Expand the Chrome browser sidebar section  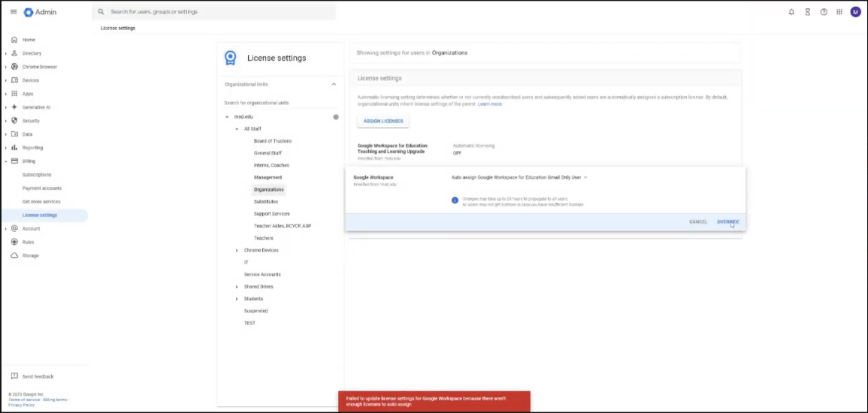pyautogui.click(x=5, y=67)
